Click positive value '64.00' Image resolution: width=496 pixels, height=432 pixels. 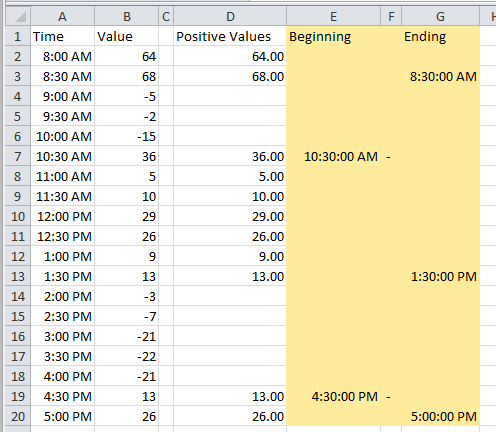(x=230, y=56)
